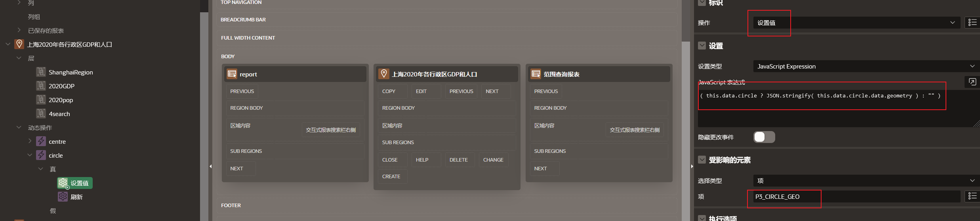Click the report region icon in layout
This screenshot has width=980, height=221.
[232, 74]
